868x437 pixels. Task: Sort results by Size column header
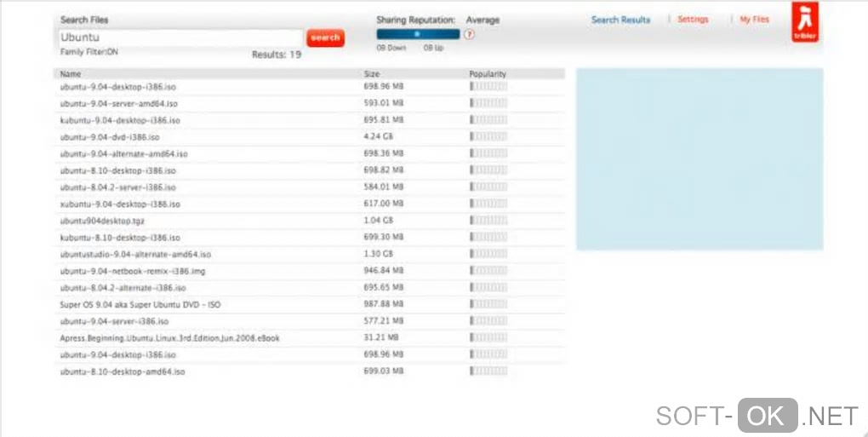point(371,73)
